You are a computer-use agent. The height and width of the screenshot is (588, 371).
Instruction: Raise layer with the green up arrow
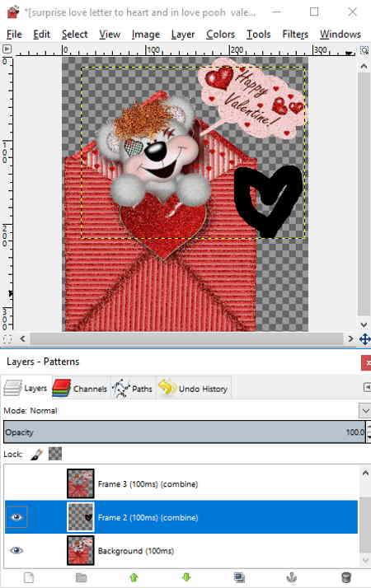tap(134, 577)
